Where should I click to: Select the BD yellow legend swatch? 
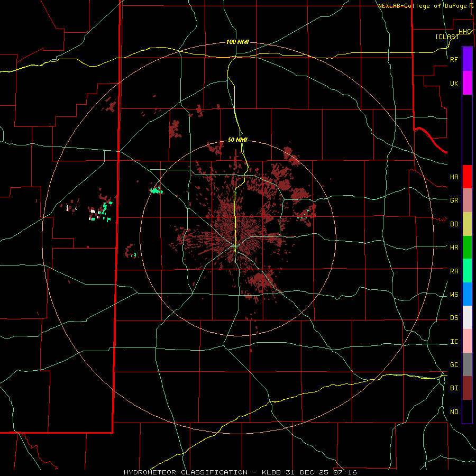(467, 224)
